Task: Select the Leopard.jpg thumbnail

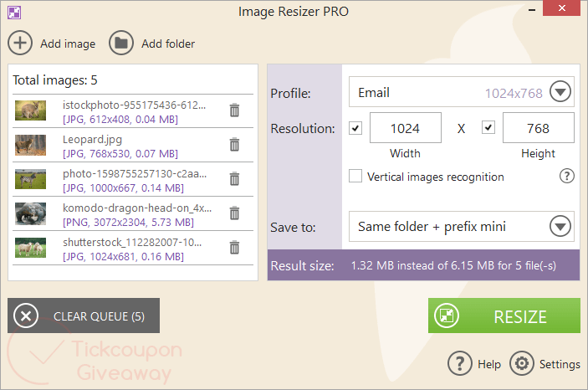Action: 30,145
